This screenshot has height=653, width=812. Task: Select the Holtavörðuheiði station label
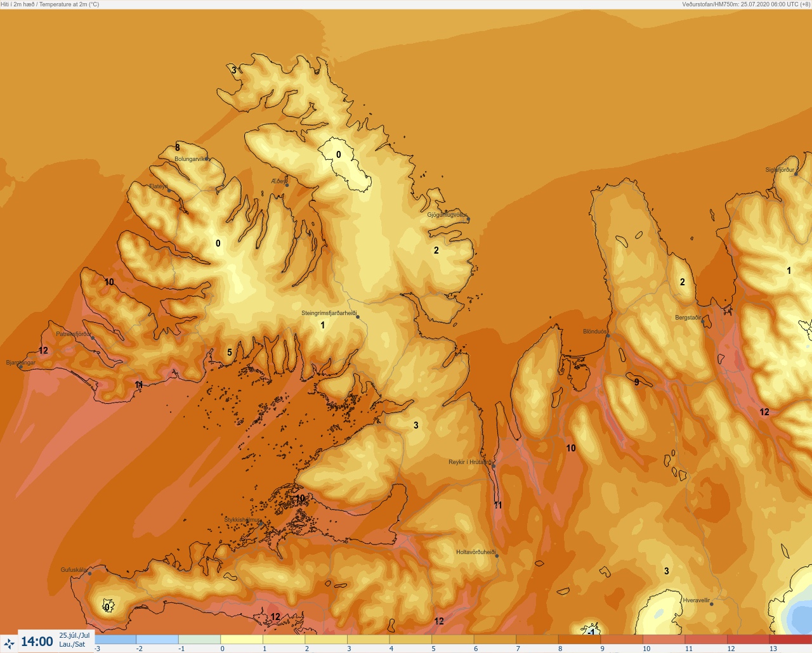pyautogui.click(x=475, y=552)
